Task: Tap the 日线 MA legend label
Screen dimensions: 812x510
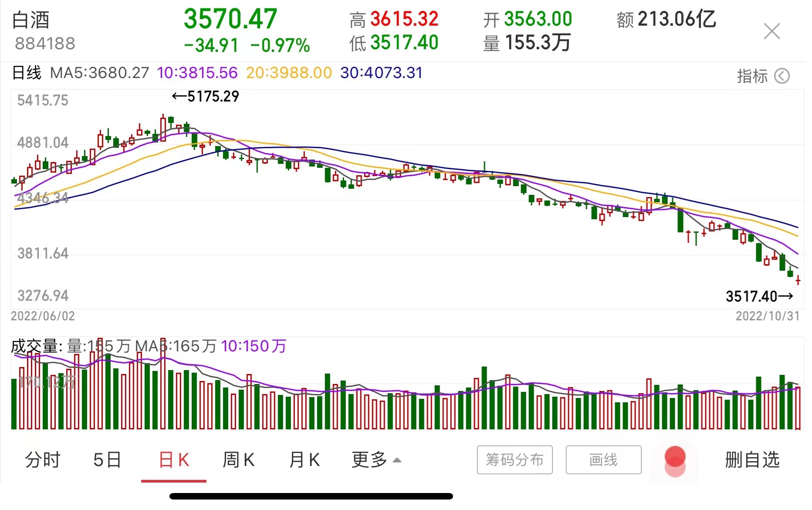Action: [27, 73]
